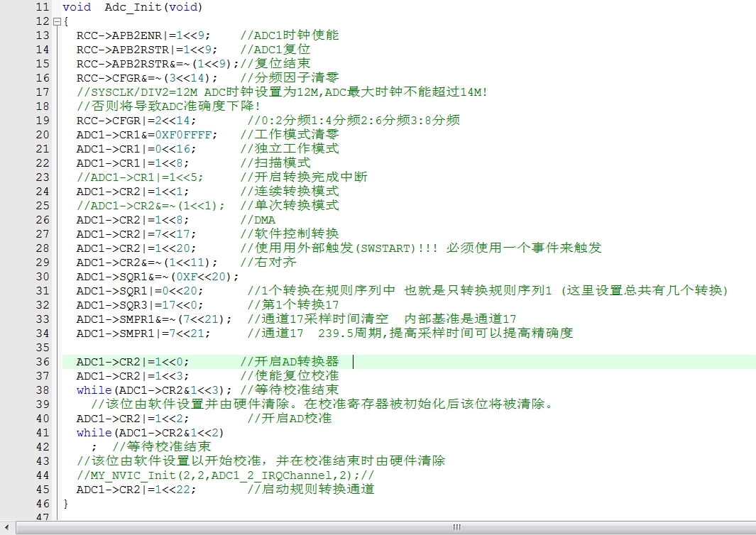Viewport: 756px width, 535px height.
Task: Click the line 'ADC1->CR2|=1<<20;'
Action: click(x=136, y=249)
